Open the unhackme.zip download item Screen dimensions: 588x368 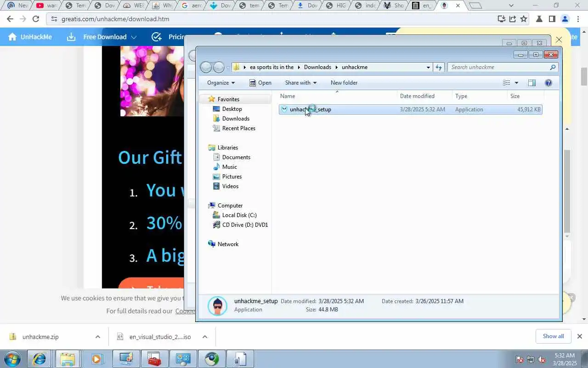pos(40,337)
